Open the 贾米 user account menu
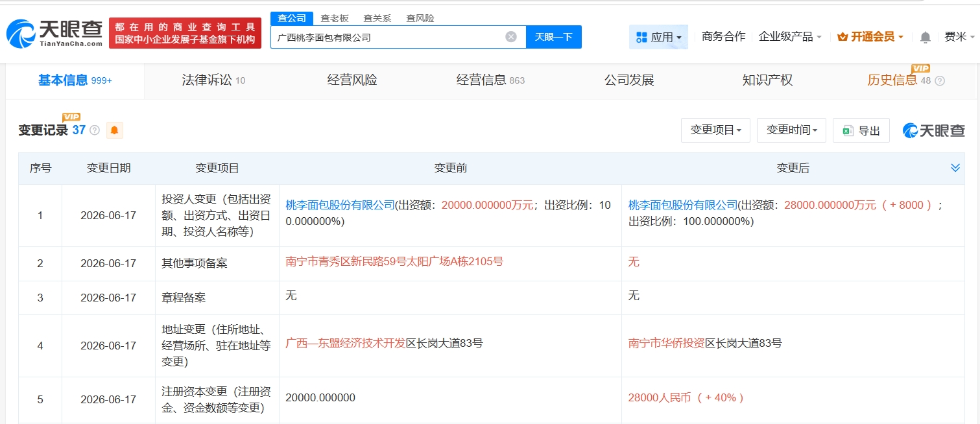 (x=959, y=37)
